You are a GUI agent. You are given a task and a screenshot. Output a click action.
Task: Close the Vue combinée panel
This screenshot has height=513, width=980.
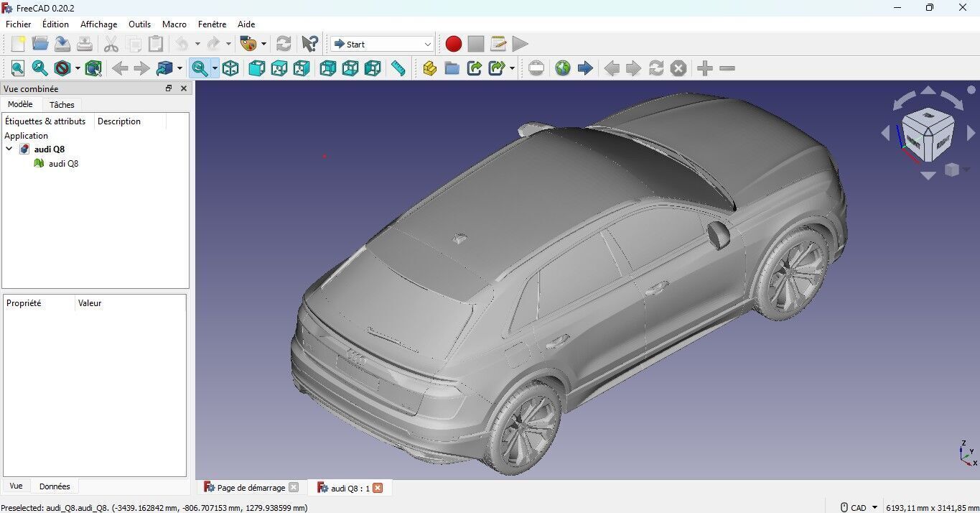point(184,88)
